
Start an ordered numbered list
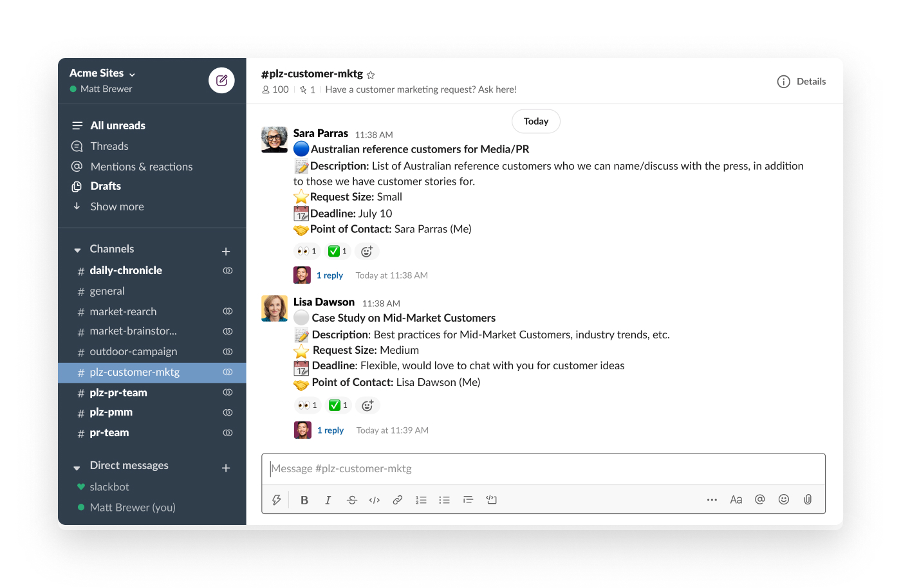pyautogui.click(x=421, y=500)
